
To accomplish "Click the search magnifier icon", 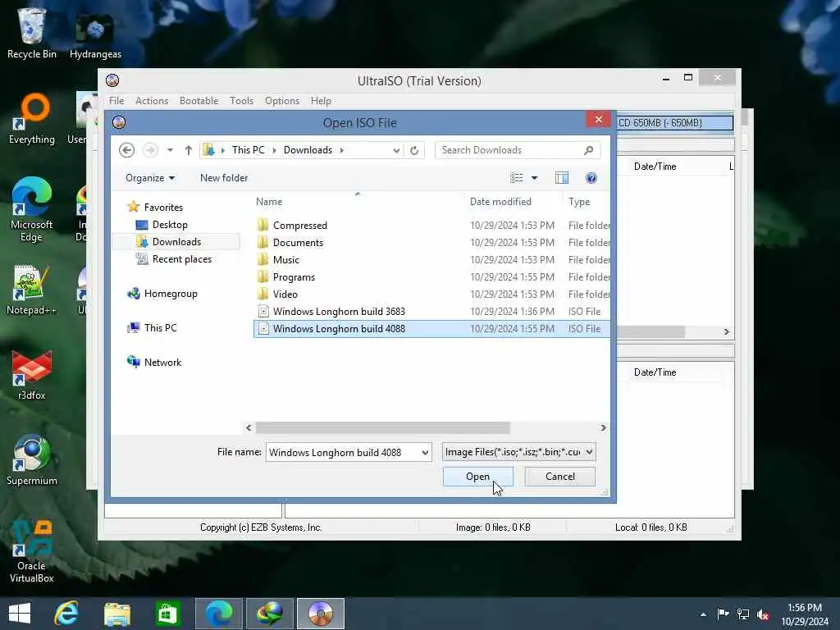I will click(x=588, y=150).
